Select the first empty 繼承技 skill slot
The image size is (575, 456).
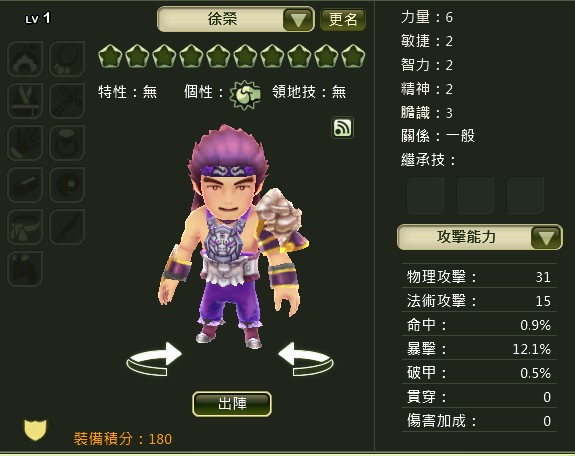click(x=425, y=195)
